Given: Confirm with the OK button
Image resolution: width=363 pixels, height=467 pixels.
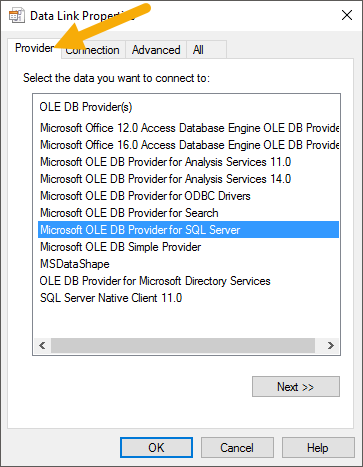Looking at the screenshot, I should pyautogui.click(x=156, y=448).
